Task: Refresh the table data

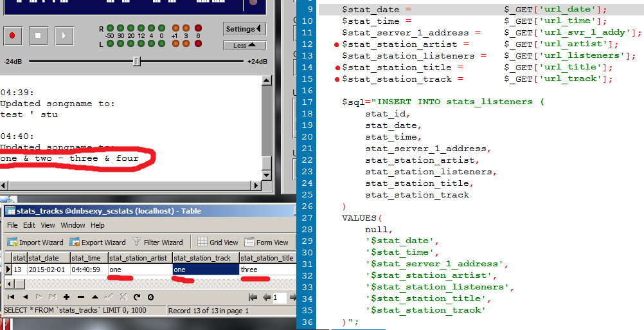Action: click(137, 297)
